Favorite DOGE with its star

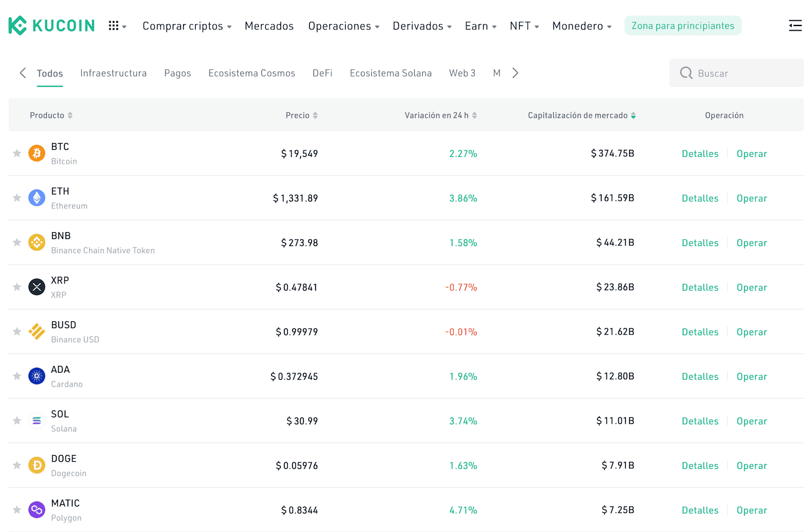[17, 465]
